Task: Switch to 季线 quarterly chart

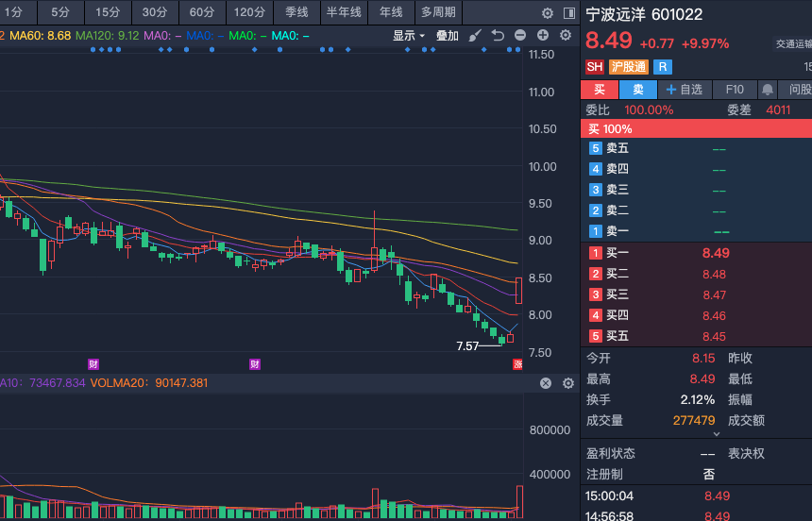Action: [x=296, y=12]
